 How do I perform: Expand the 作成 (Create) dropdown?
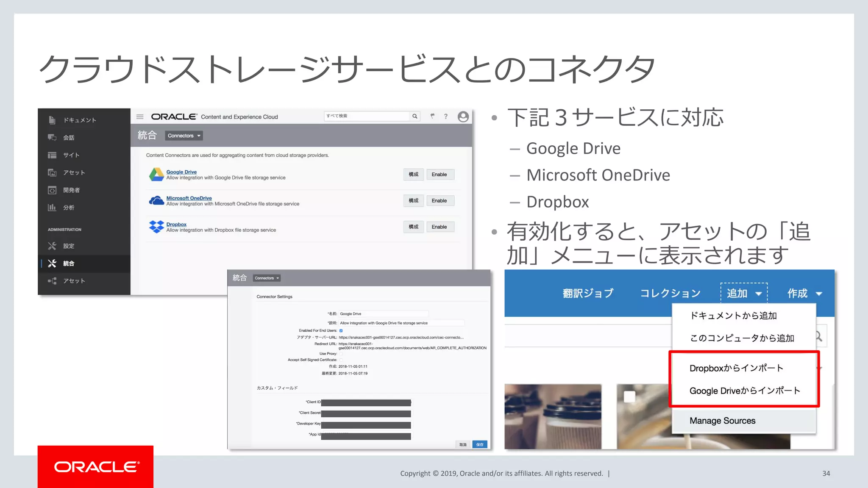pos(805,293)
